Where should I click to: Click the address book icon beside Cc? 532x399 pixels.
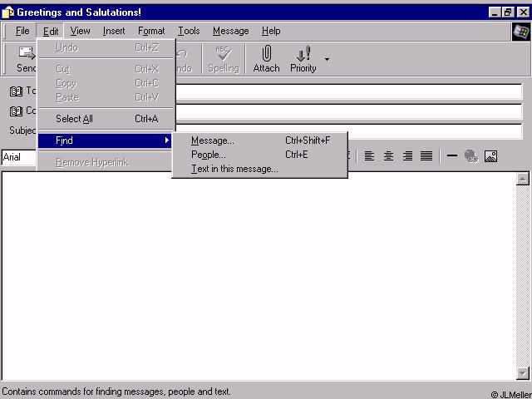(16, 111)
